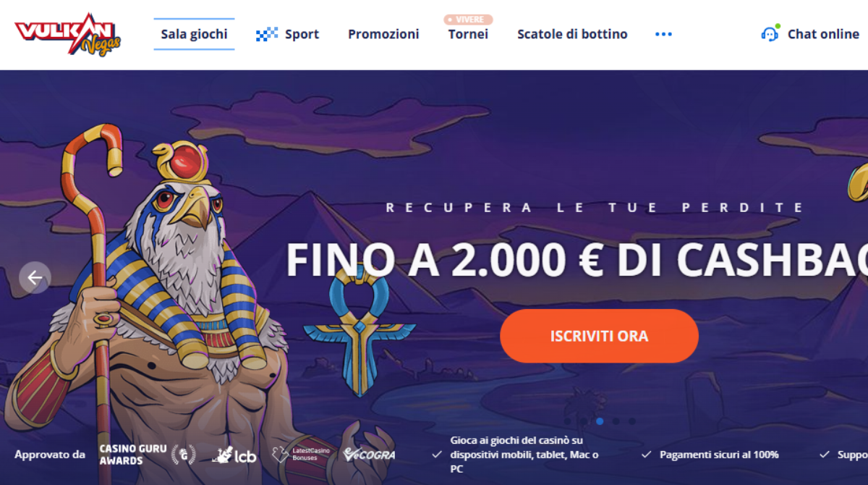The width and height of the screenshot is (868, 485).
Task: Open Scatole di bottino section
Action: tap(572, 34)
